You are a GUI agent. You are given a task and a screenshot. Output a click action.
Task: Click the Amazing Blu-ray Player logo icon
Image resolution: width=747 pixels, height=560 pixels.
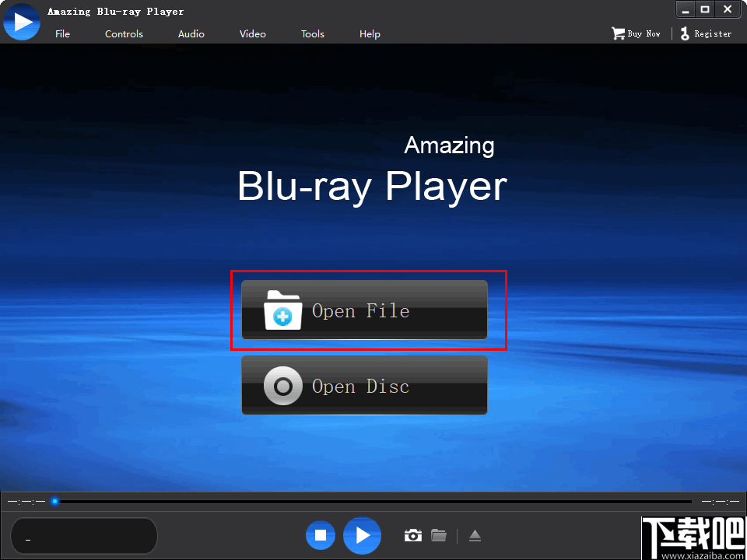(x=21, y=21)
